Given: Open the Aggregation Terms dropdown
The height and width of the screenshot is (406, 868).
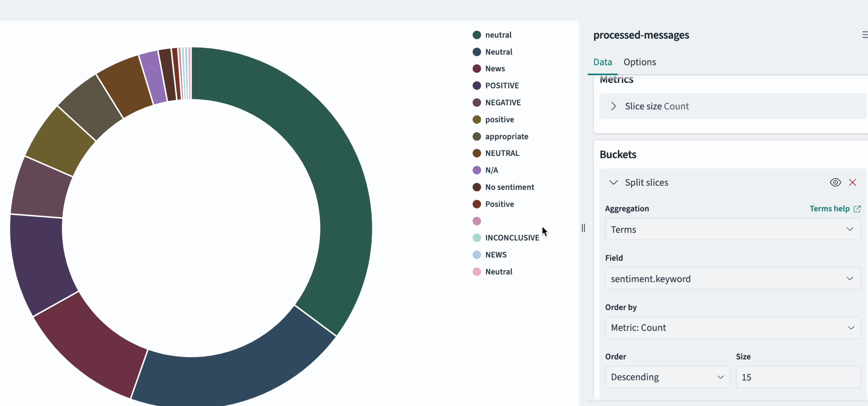Looking at the screenshot, I should 733,229.
